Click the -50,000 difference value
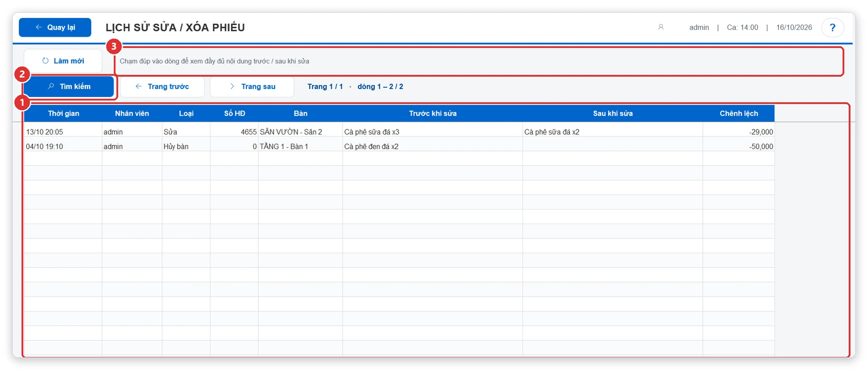Screen dimensions: 868x370 pos(761,147)
